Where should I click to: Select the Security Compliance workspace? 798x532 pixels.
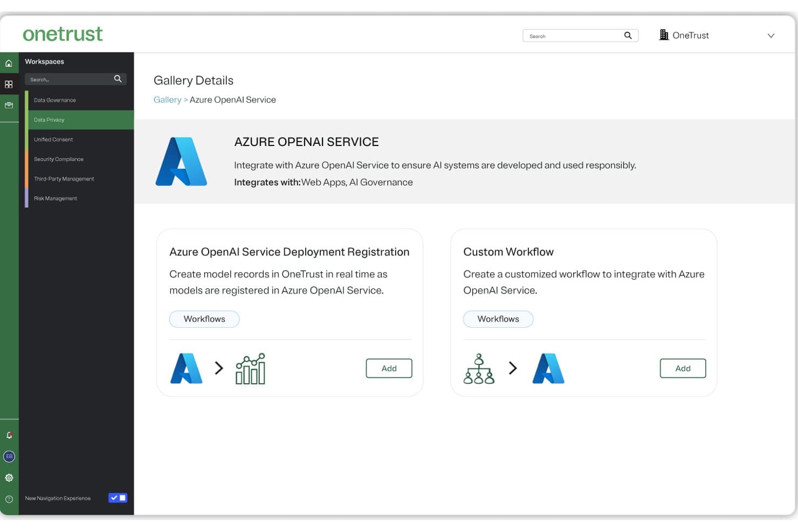click(x=80, y=159)
